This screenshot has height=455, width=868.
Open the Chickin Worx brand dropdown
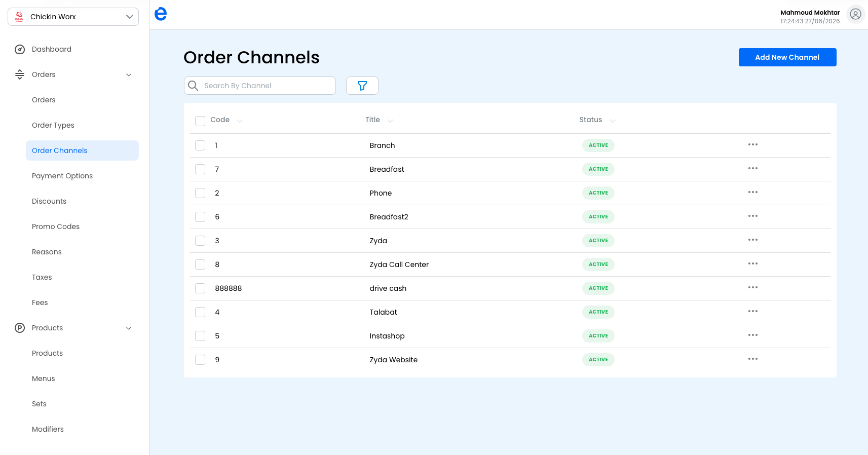point(73,17)
